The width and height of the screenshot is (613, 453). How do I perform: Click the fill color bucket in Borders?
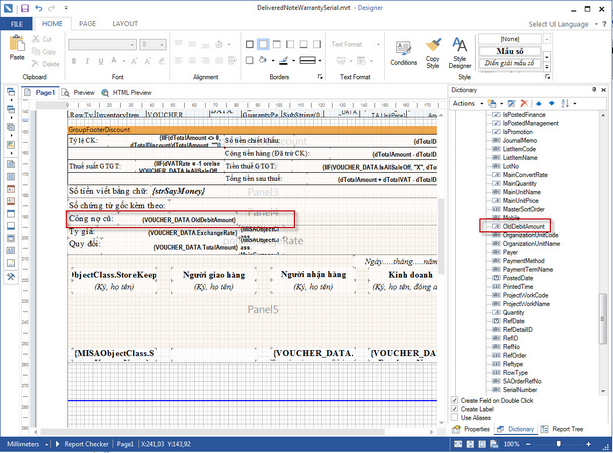pyautogui.click(x=263, y=60)
